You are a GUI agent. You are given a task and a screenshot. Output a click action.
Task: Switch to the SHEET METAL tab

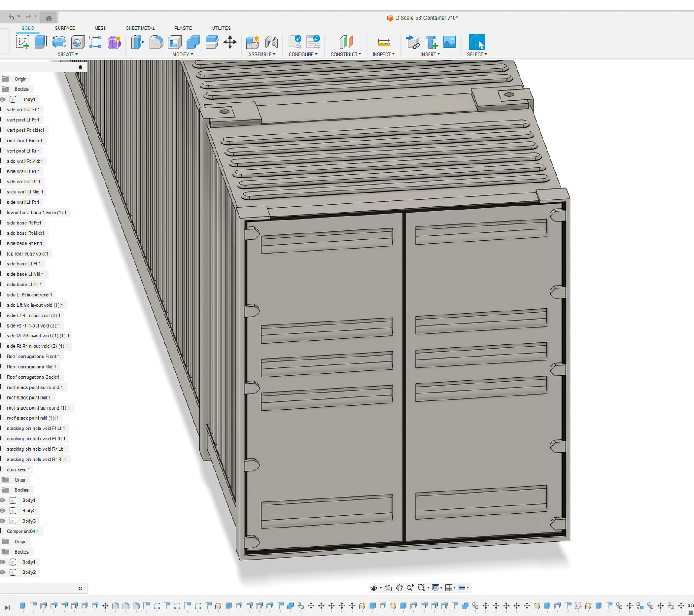(140, 28)
